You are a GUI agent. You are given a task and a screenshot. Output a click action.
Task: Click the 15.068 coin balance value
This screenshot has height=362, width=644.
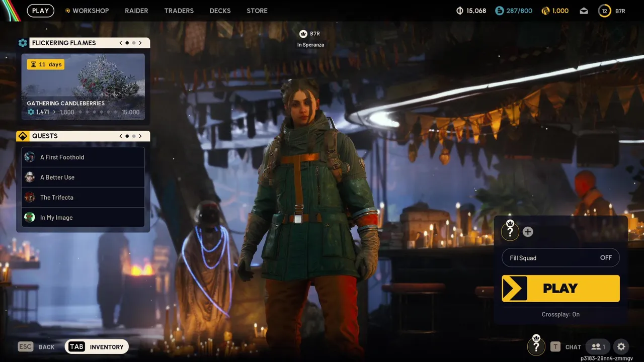(x=476, y=11)
